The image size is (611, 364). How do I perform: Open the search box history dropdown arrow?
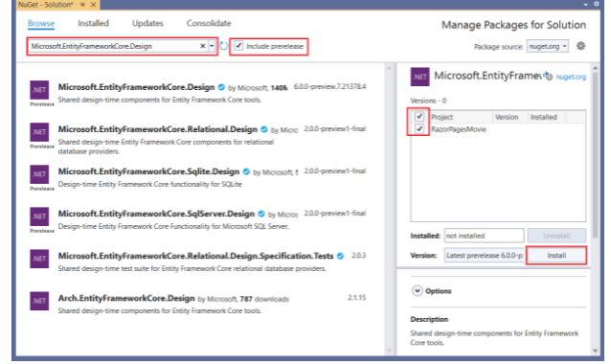(x=212, y=46)
